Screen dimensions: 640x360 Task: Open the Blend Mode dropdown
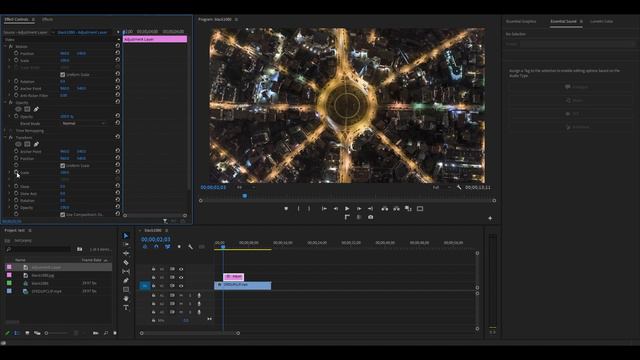click(84, 123)
